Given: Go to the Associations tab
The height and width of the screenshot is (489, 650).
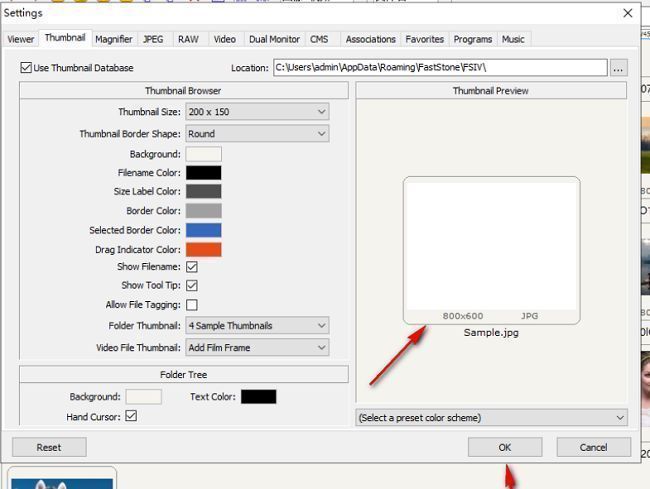Looking at the screenshot, I should click(x=370, y=39).
